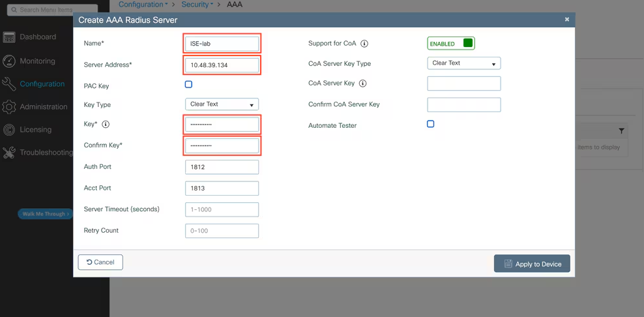Go to the Licensing menu label
644x317 pixels.
36,130
